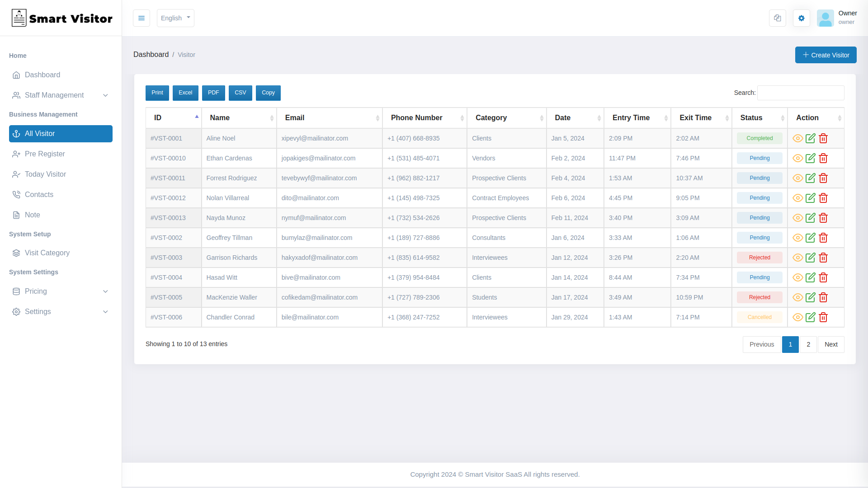Open the Dashboard from the sidebar
Image resolution: width=868 pixels, height=488 pixels.
click(x=42, y=75)
